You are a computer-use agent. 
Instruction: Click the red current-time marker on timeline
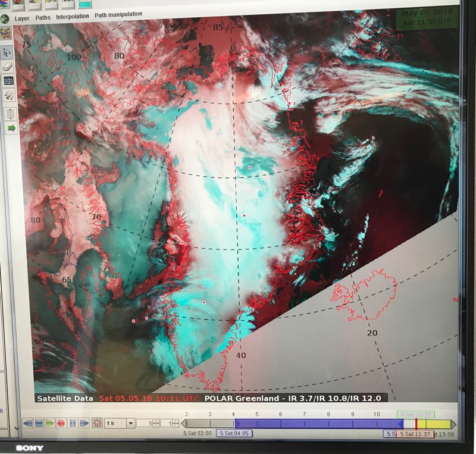416,424
